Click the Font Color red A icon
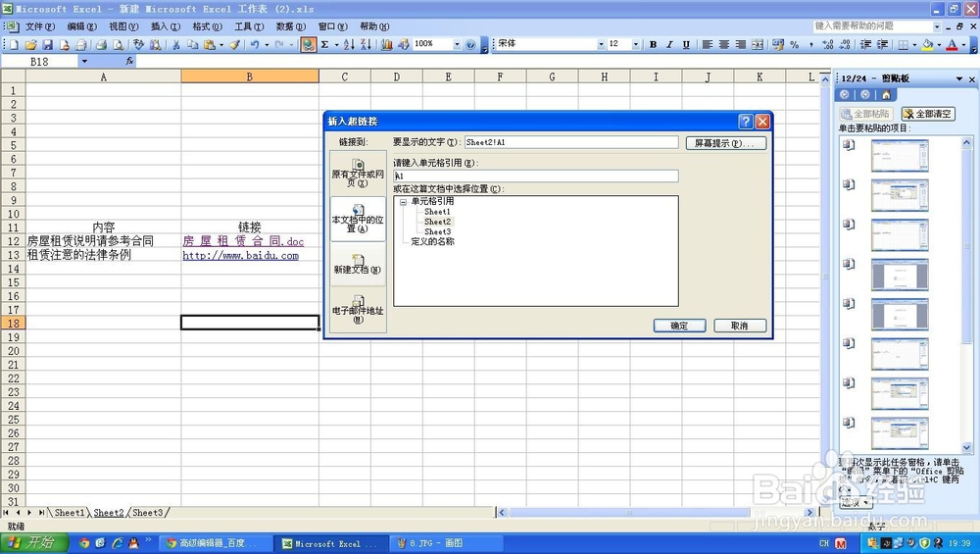Screen dimensions: 980x554 click(952, 44)
